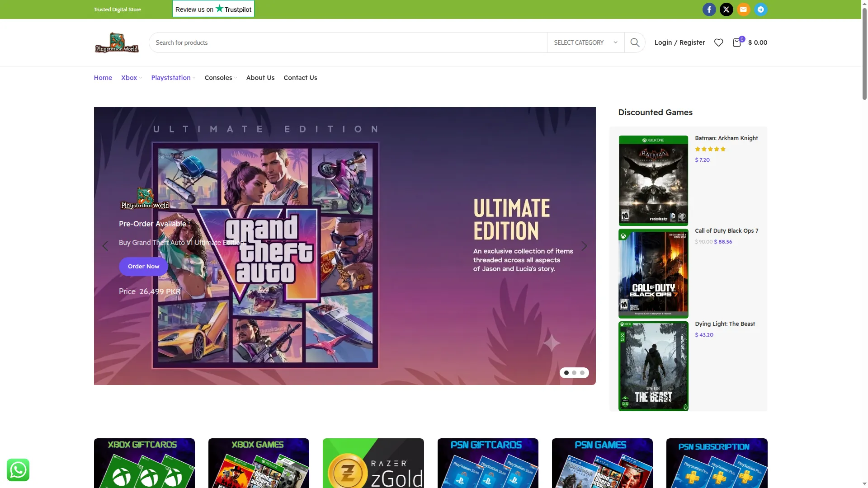868x488 pixels.
Task: Open the About Us page
Action: (x=260, y=78)
